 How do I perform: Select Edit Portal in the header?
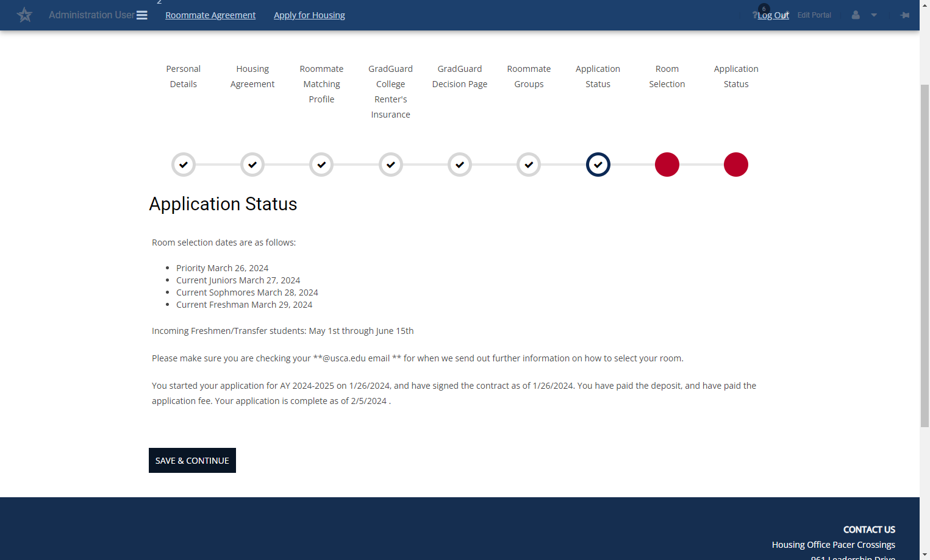point(814,15)
